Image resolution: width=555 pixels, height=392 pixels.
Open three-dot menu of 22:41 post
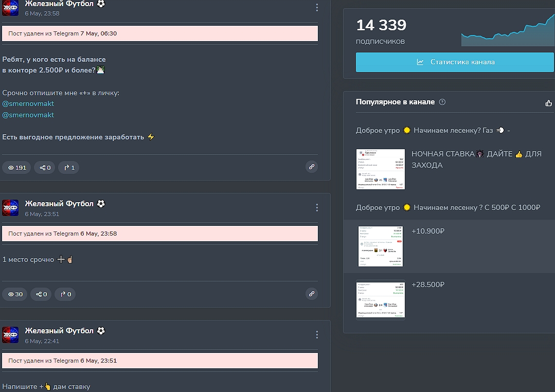tap(317, 335)
